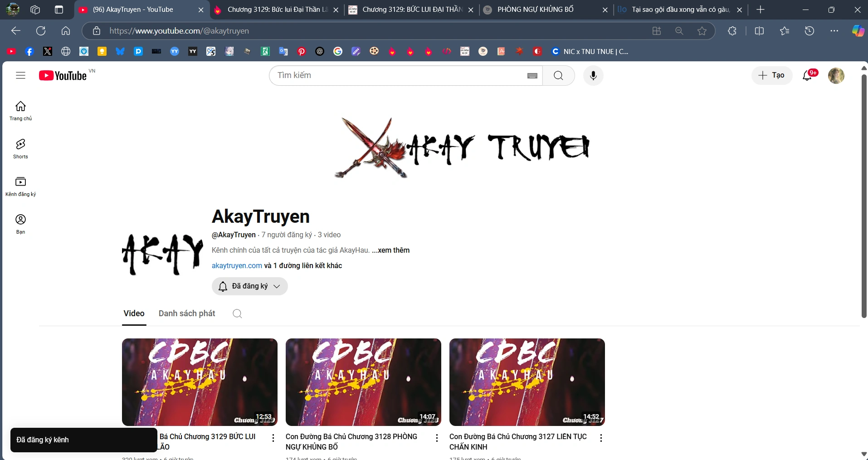Image resolution: width=868 pixels, height=460 pixels.
Task: Open notifications bell
Action: (808, 75)
